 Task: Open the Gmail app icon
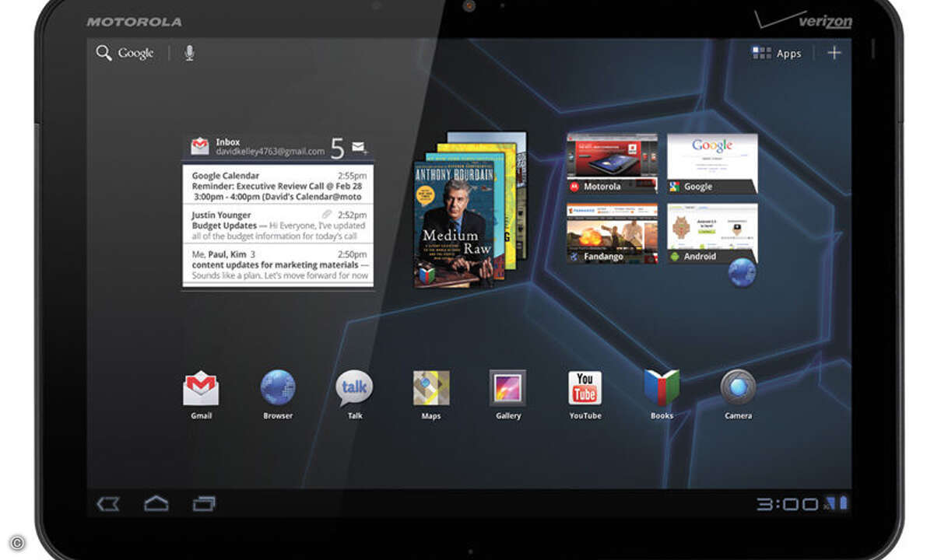point(201,388)
